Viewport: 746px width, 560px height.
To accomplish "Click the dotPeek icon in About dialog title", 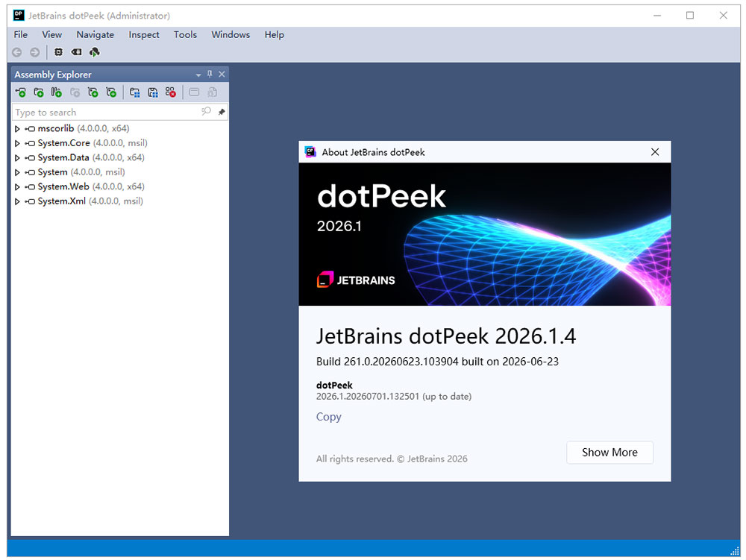I will 310,152.
